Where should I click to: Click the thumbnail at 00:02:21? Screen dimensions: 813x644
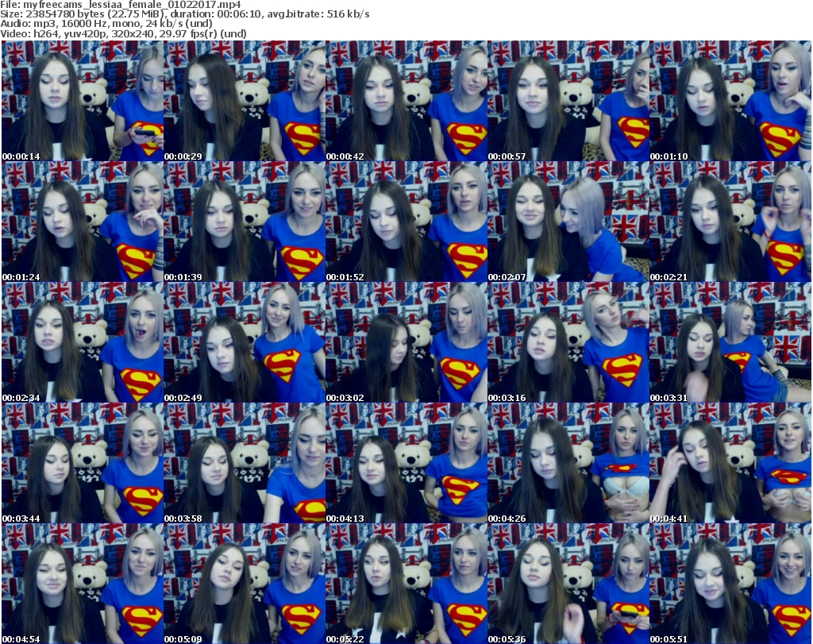tap(730, 222)
